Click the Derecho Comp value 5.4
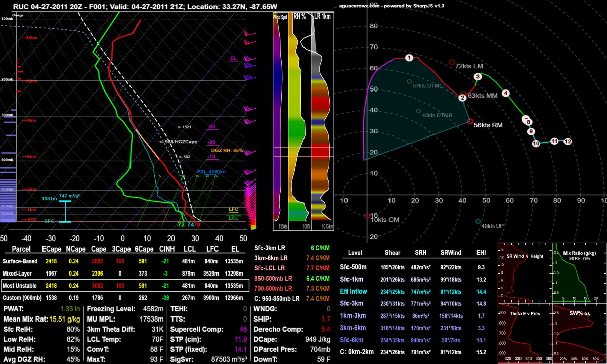Viewport: 607px width, 364px height. pyautogui.click(x=327, y=328)
